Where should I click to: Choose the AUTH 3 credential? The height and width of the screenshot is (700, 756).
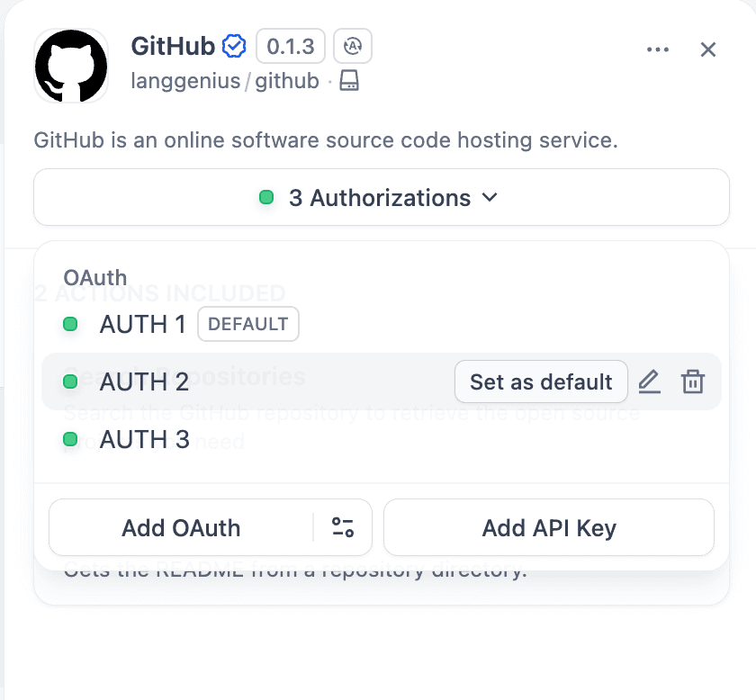(x=144, y=440)
